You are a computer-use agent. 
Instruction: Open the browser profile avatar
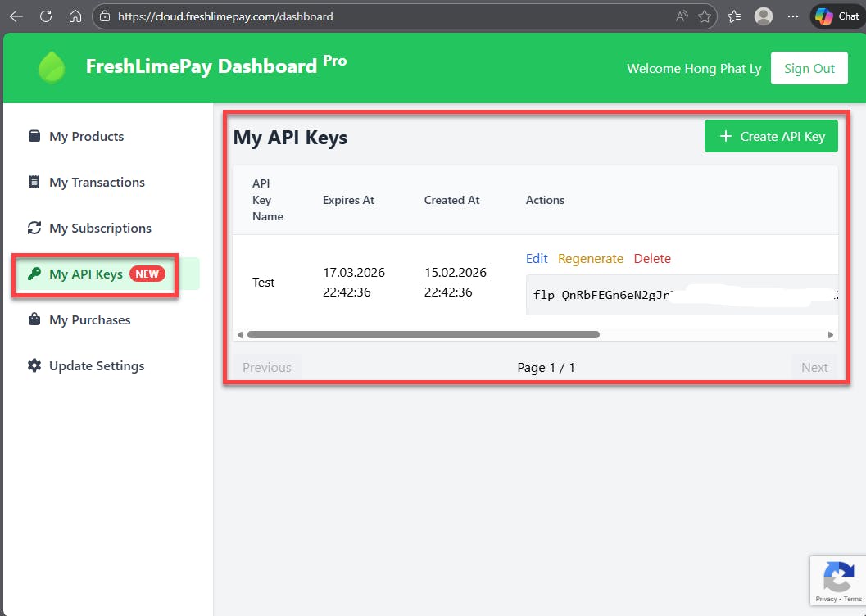click(764, 16)
